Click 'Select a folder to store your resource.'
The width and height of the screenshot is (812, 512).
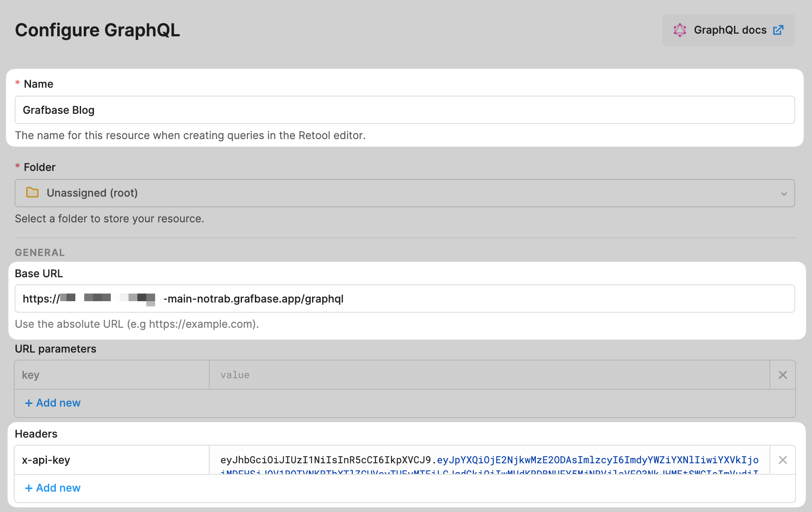click(109, 219)
